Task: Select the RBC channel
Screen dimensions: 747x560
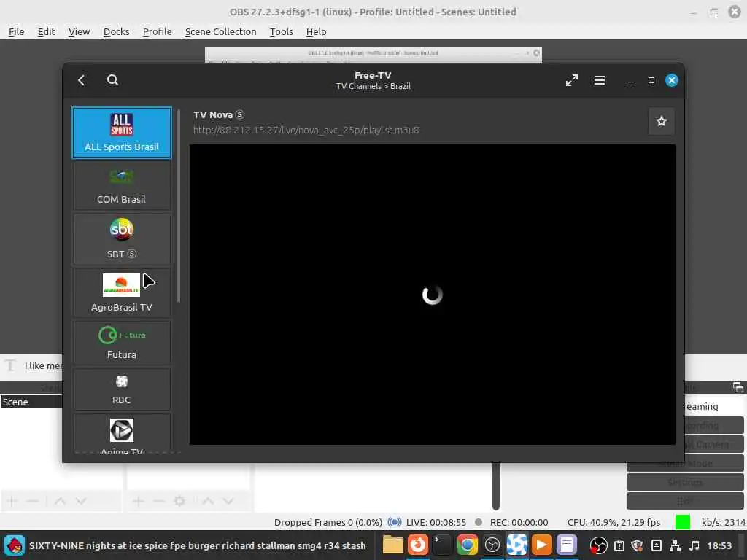Action: tap(122, 389)
